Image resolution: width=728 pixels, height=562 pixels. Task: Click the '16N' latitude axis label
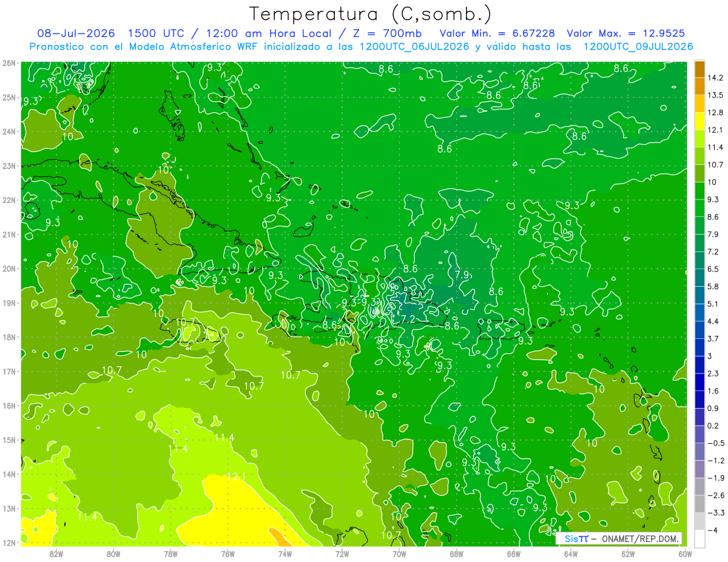[8, 406]
